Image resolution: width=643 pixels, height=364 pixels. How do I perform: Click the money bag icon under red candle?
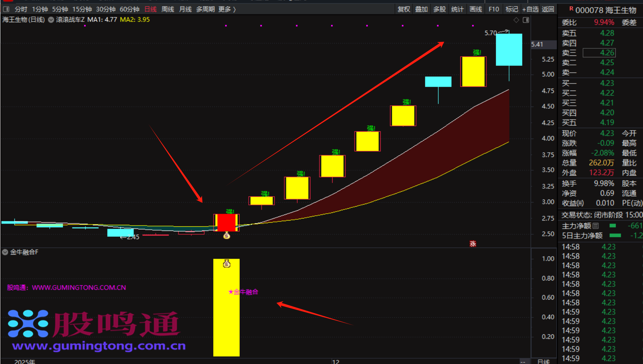click(x=226, y=236)
